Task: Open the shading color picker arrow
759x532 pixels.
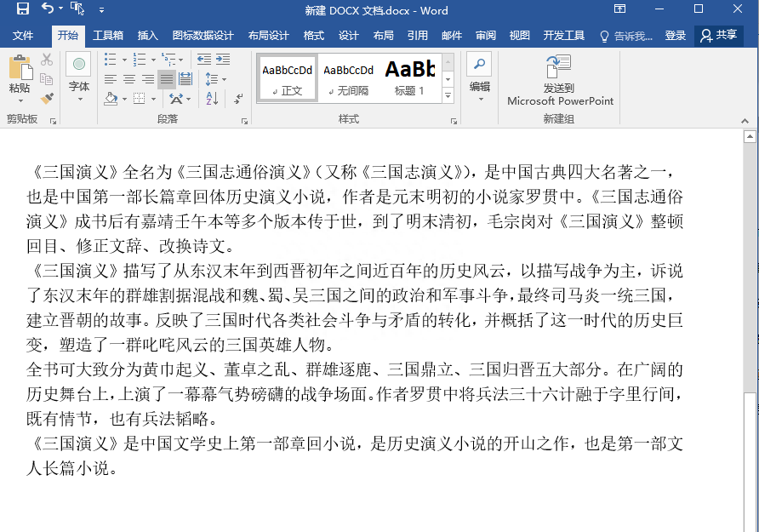Action: (123, 99)
